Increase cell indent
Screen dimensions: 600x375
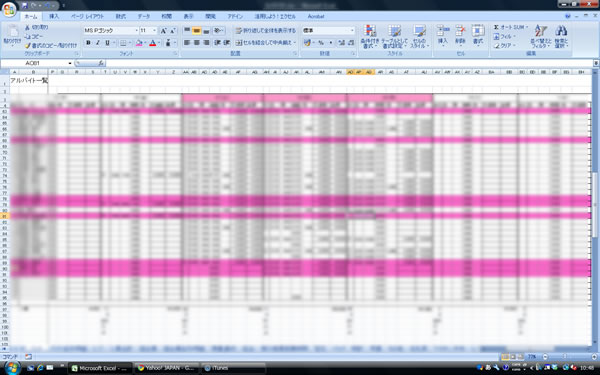[226, 43]
